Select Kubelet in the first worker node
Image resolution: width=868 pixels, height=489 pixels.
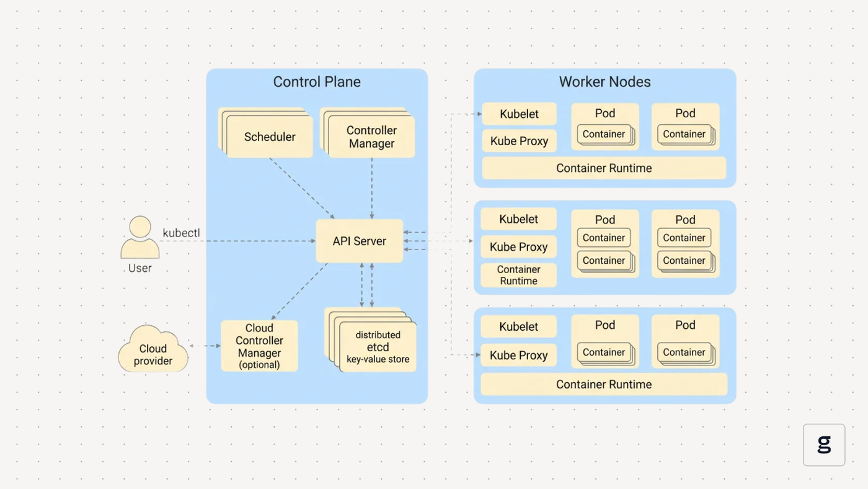[519, 114]
